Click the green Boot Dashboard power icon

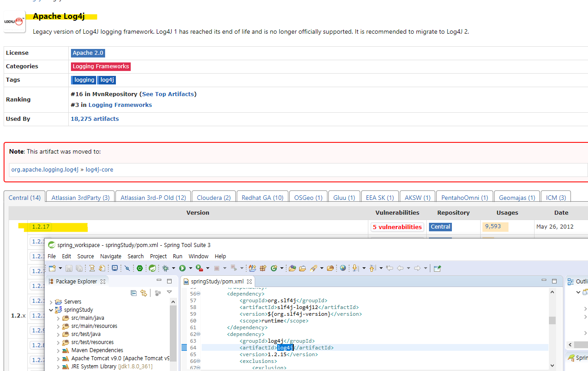click(140, 268)
